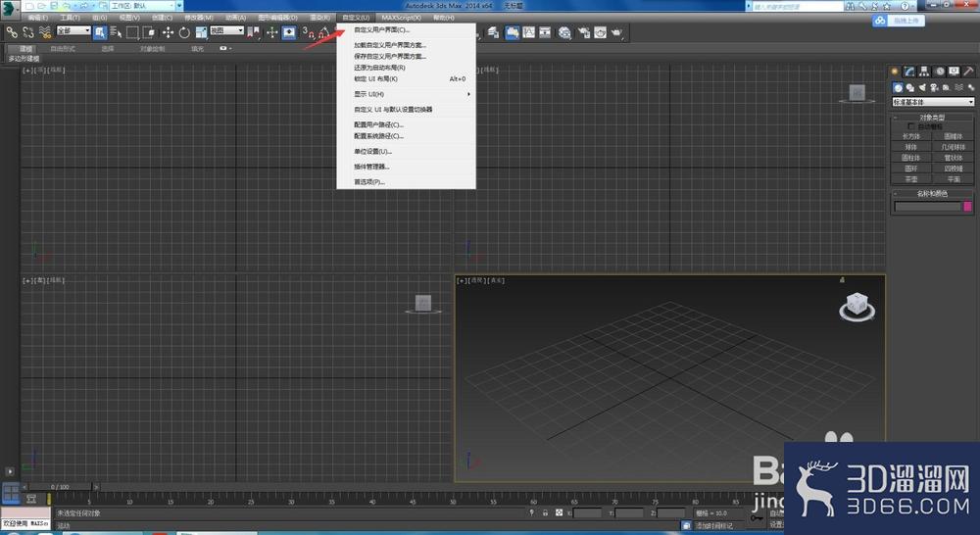Toggle the 3D Snaps button
Image resolution: width=980 pixels, height=535 pixels.
308,32
